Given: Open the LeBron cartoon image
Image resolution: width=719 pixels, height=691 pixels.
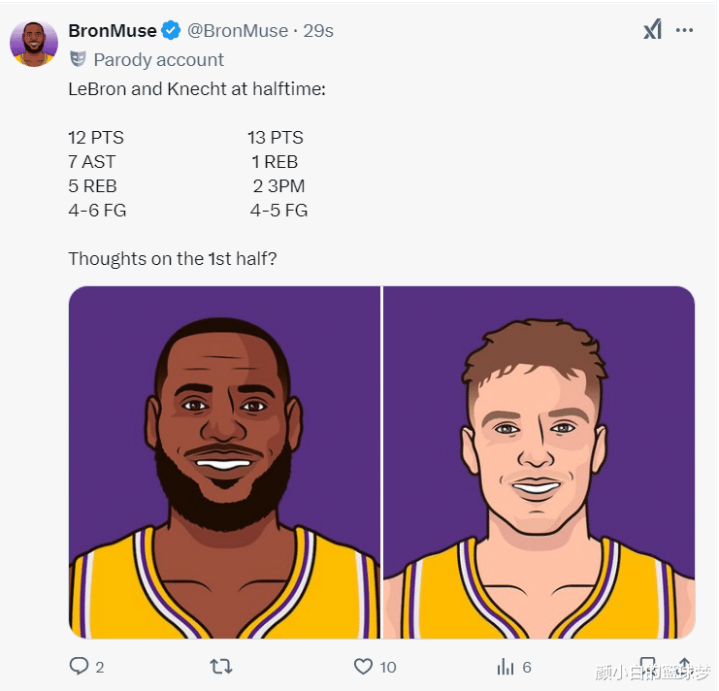Looking at the screenshot, I should 224,462.
